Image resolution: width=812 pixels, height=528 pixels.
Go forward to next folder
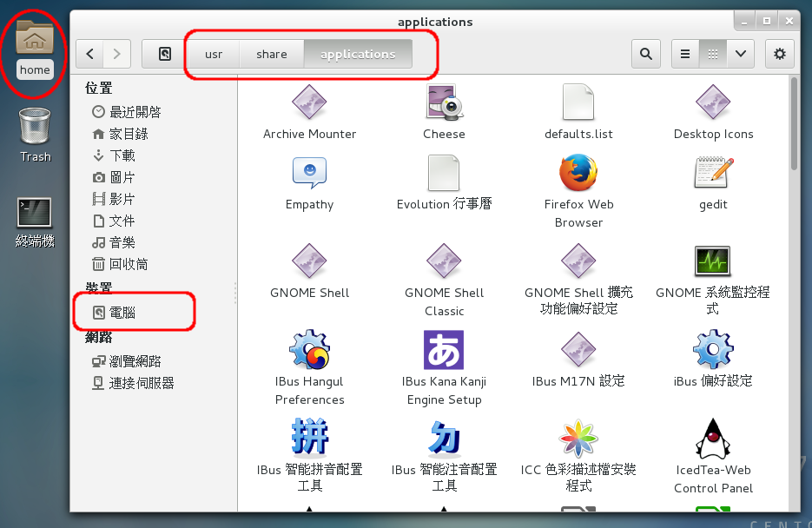[116, 54]
